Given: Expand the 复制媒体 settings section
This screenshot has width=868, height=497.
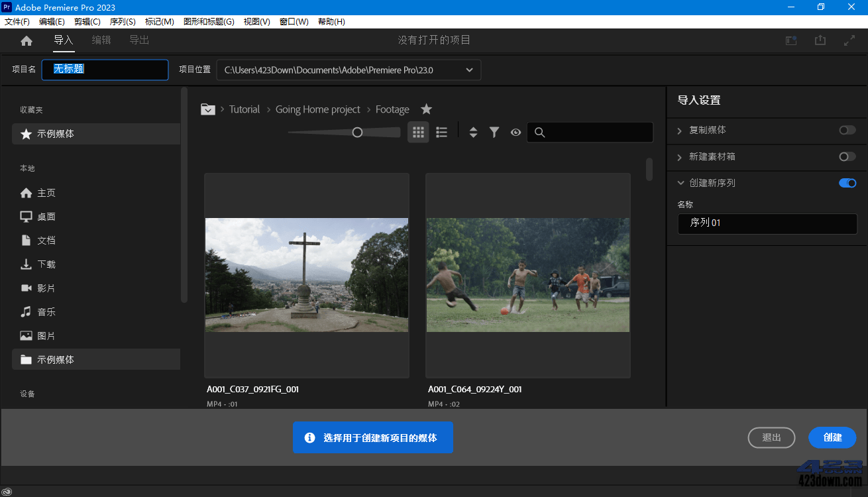Looking at the screenshot, I should click(680, 130).
